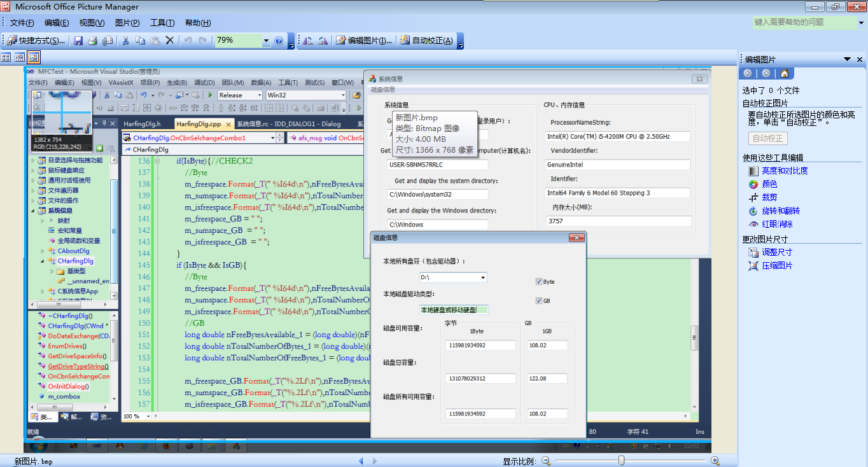Delete the picture with the X icon
Screen dimensions: 868x467
pyautogui.click(x=170, y=41)
